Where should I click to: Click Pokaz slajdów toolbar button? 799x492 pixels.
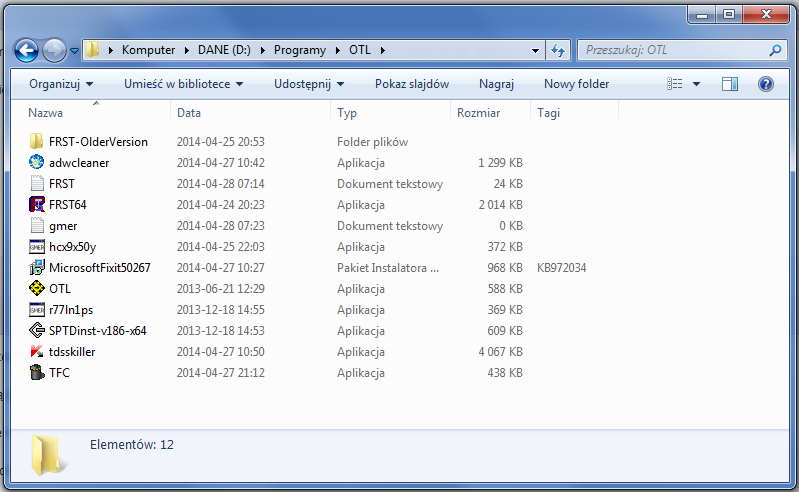coord(412,84)
